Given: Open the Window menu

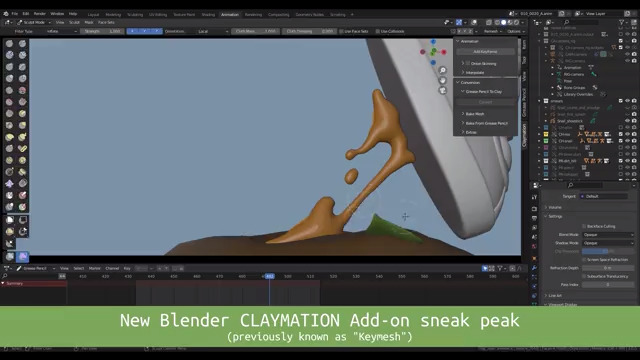Looking at the screenshot, I should point(57,13).
